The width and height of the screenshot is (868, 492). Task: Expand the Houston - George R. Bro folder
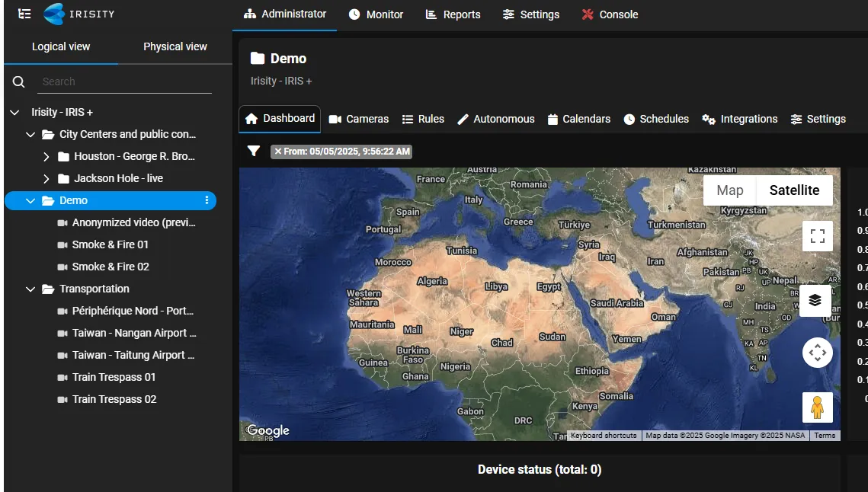46,157
